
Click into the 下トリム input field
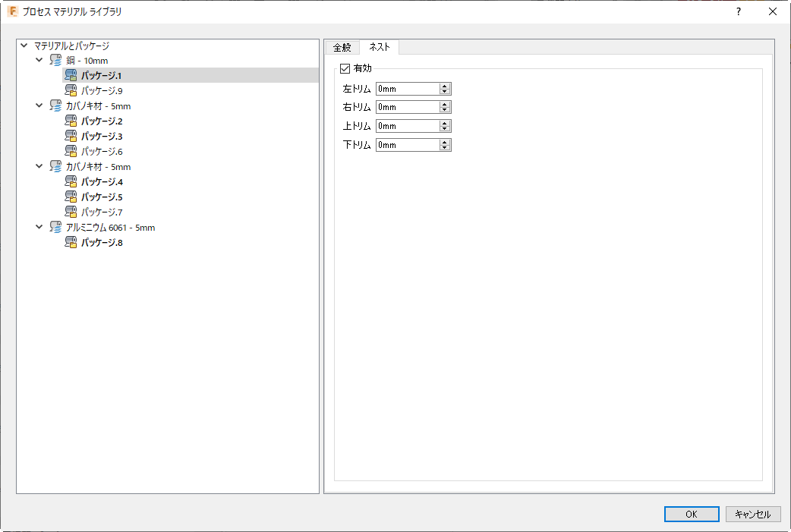(408, 145)
